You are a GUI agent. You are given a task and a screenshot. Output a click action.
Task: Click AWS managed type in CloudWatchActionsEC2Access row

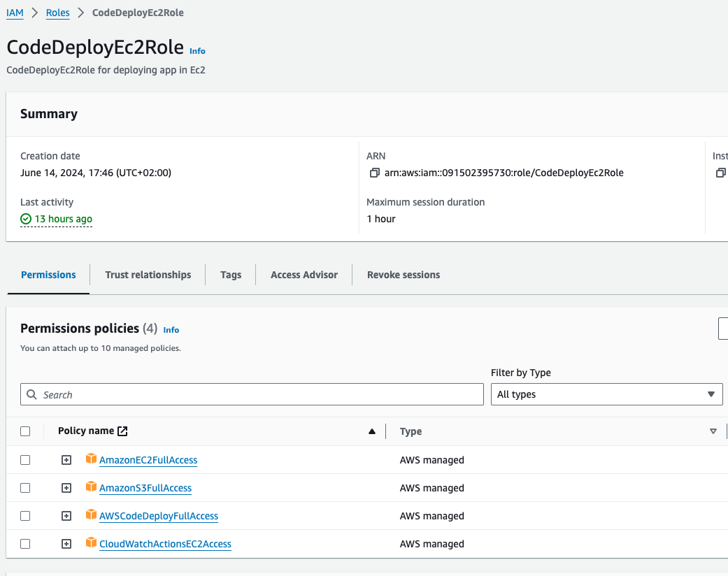point(431,544)
